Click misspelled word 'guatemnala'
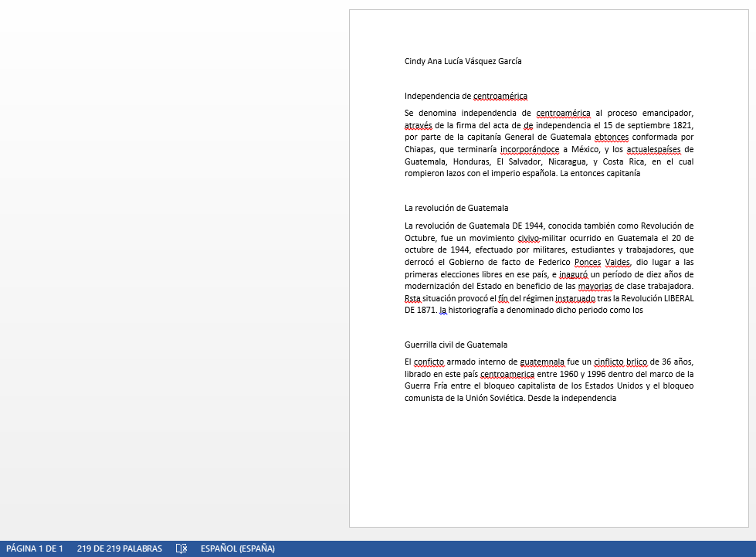The width and height of the screenshot is (756, 557). pos(542,362)
